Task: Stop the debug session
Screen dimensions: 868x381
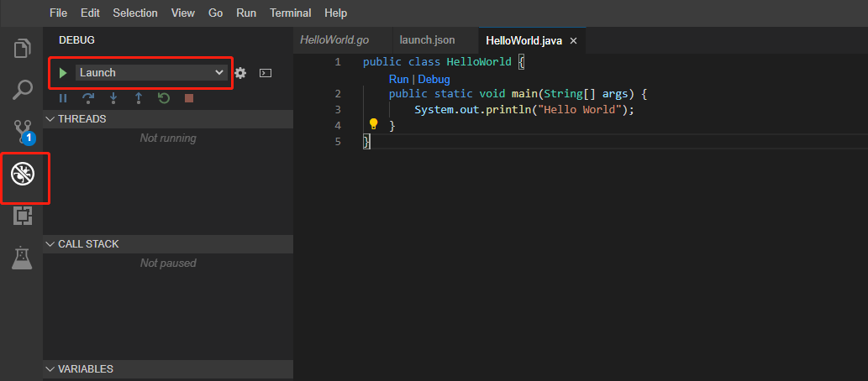Action: pyautogui.click(x=189, y=98)
